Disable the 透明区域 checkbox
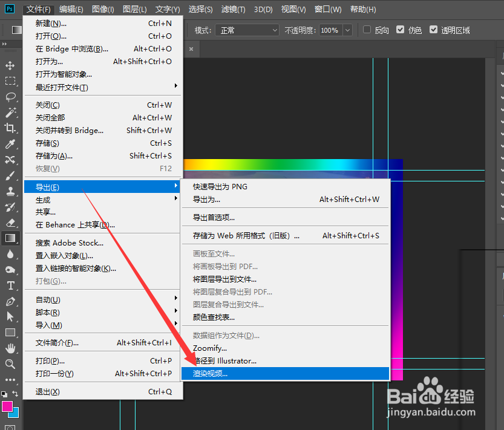The height and width of the screenshot is (430, 504). [433, 29]
